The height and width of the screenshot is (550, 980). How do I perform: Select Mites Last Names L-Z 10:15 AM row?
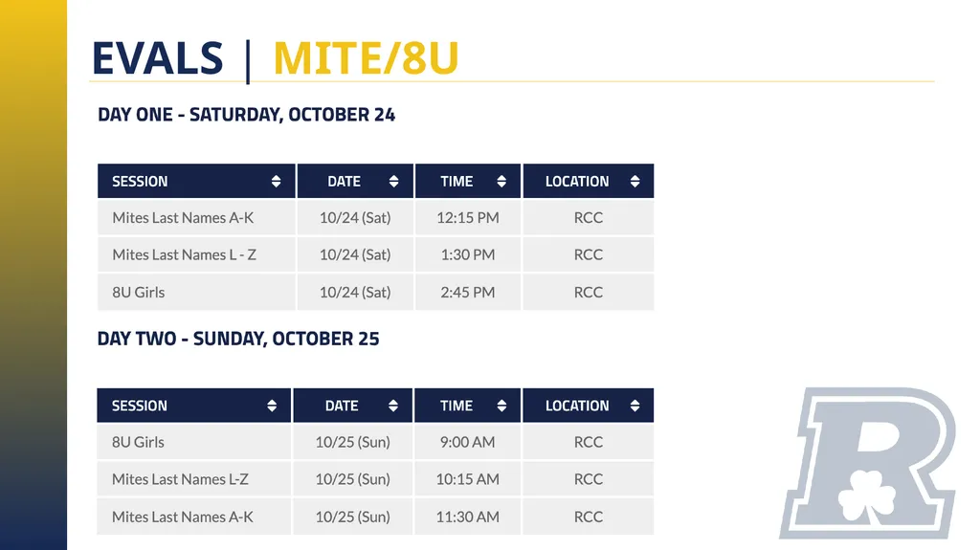[375, 479]
